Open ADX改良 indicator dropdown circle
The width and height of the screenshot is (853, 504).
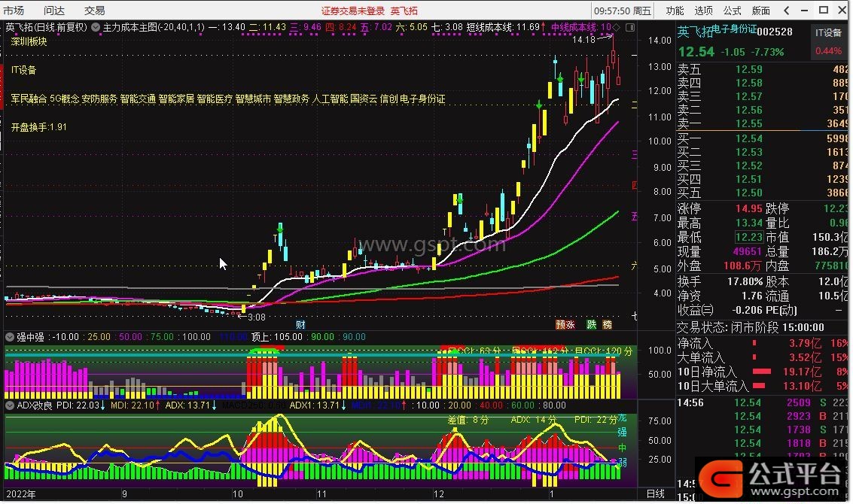point(10,405)
